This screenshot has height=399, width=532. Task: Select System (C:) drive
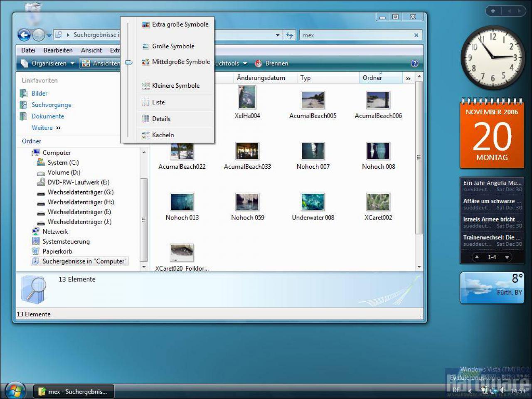[x=63, y=163]
